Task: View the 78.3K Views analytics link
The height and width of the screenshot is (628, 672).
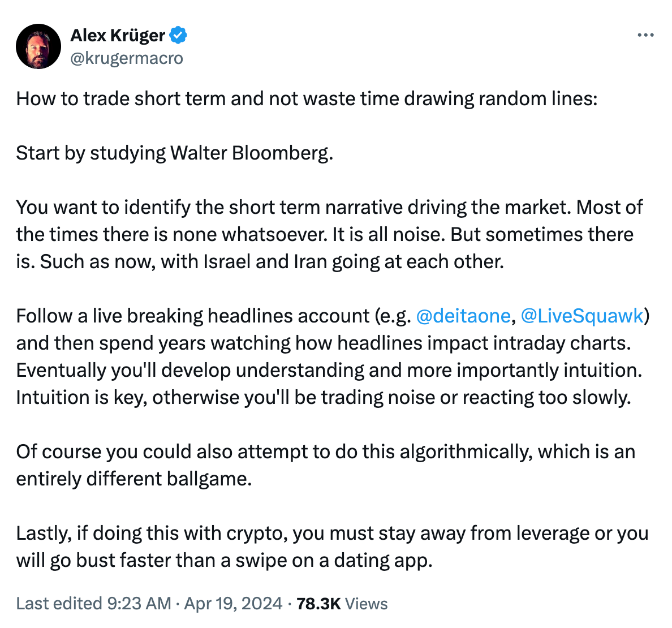Action: (x=341, y=603)
